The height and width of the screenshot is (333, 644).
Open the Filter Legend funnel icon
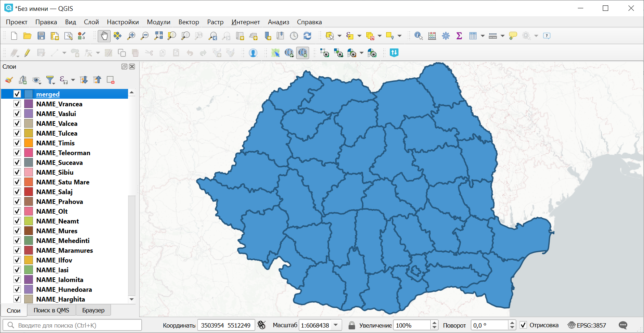[50, 80]
